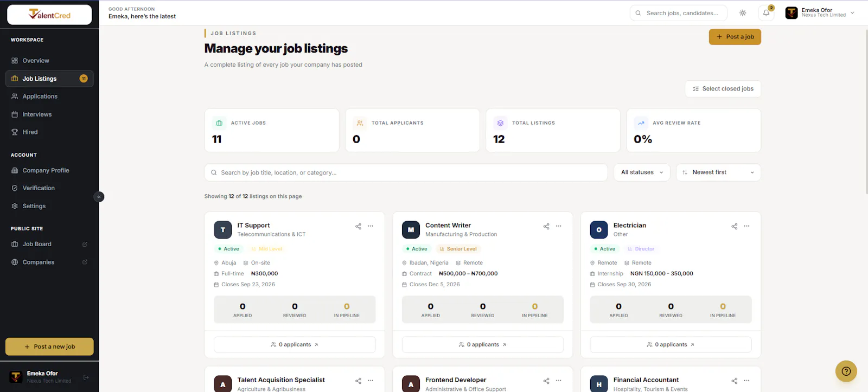Image resolution: width=868 pixels, height=392 pixels.
Task: Click the Electrician O avatar
Action: (x=599, y=230)
